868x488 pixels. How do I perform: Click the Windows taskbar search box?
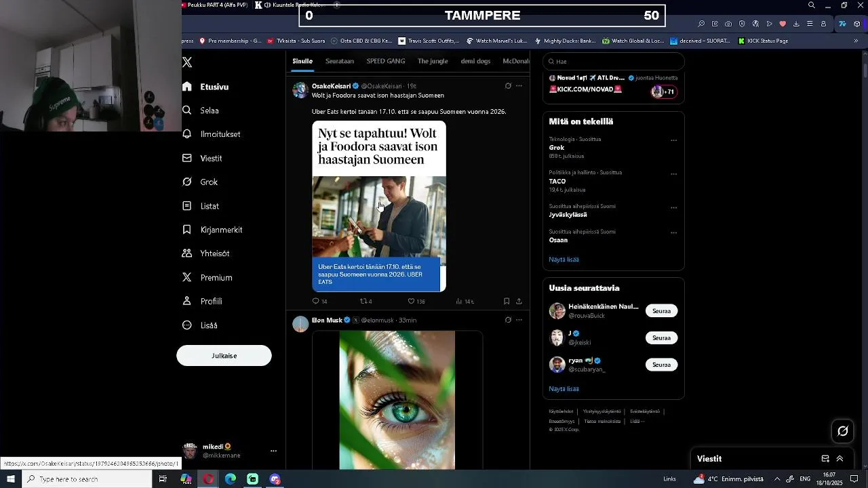tap(87, 479)
